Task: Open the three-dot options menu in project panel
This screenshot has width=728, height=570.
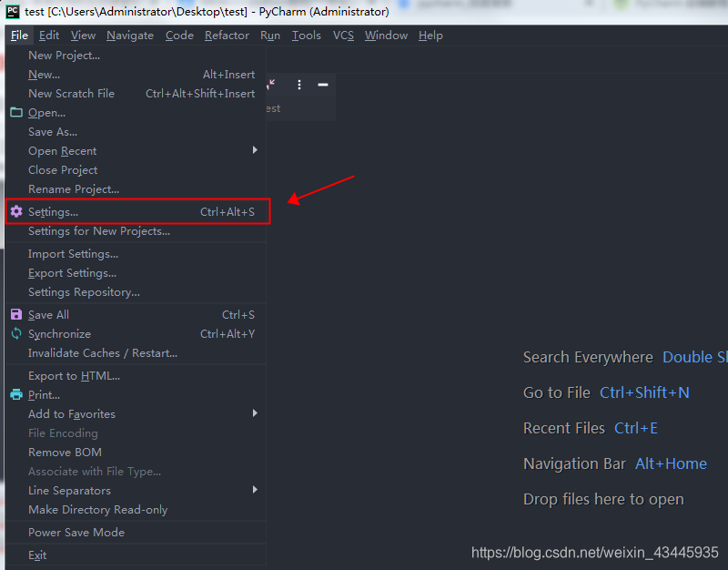Action: [x=299, y=85]
